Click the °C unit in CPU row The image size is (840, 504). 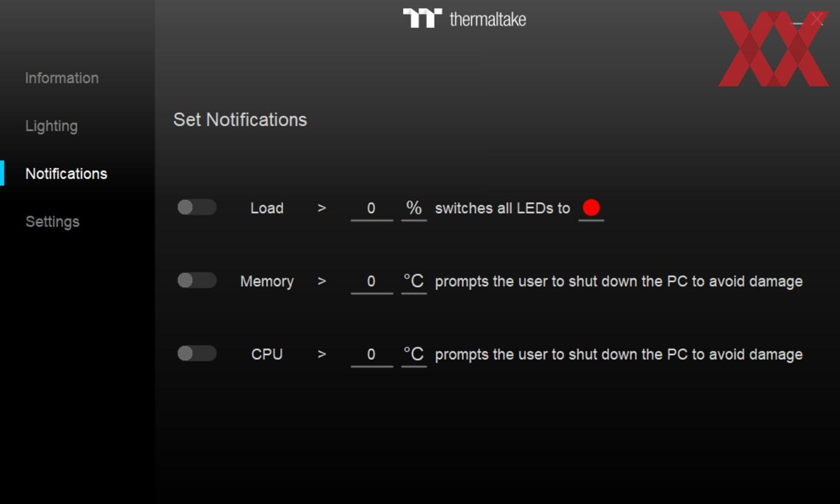[414, 355]
